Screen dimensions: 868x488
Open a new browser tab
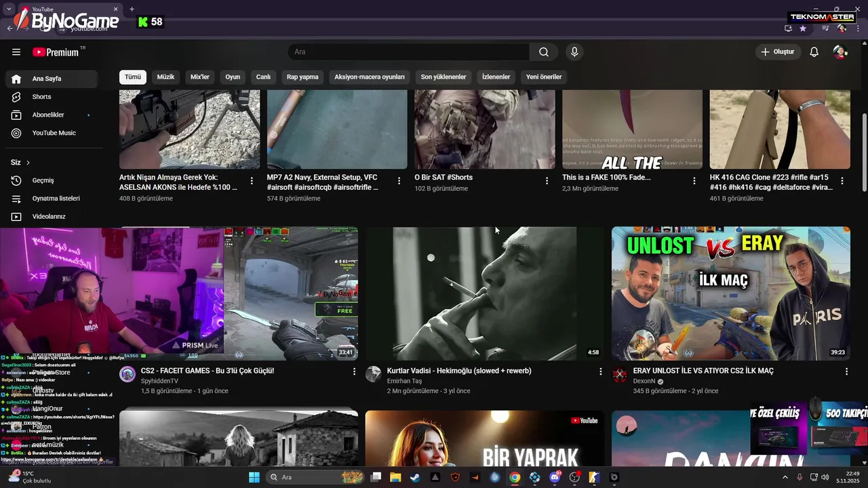[x=132, y=9]
